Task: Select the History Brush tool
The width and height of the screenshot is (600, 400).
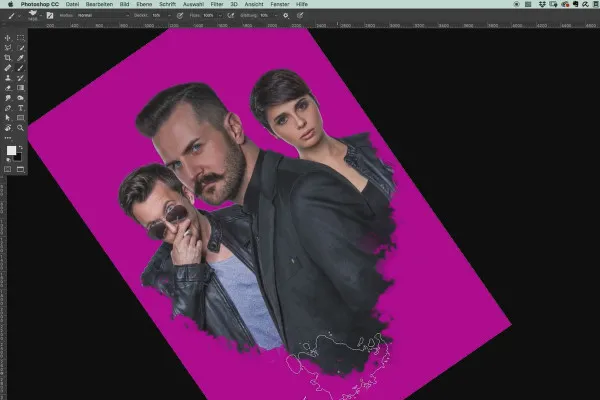Action: pos(20,78)
